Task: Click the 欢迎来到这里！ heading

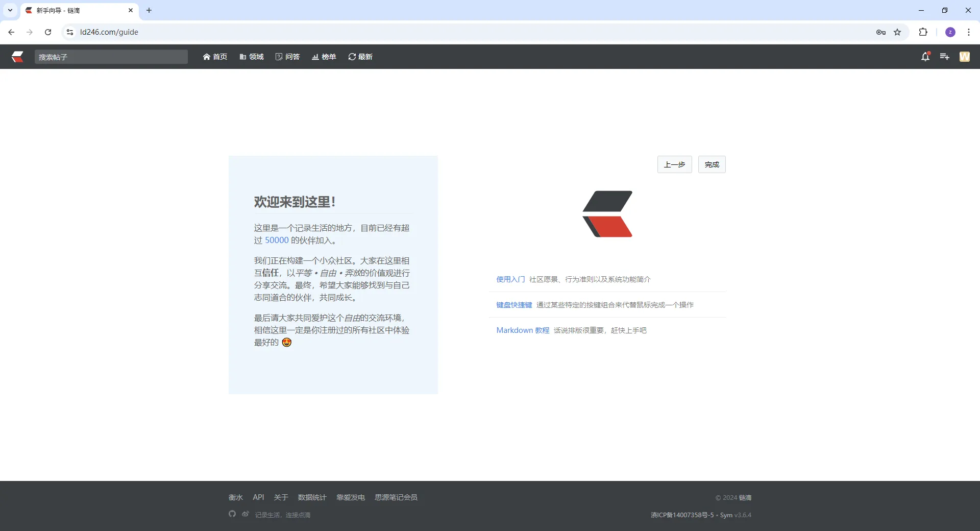Action: [295, 202]
